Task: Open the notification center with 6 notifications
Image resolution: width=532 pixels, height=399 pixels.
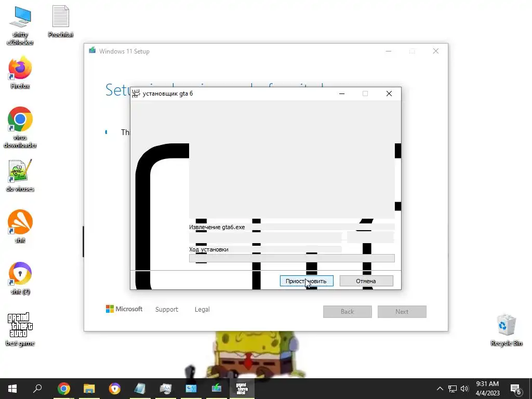Action: 516,389
